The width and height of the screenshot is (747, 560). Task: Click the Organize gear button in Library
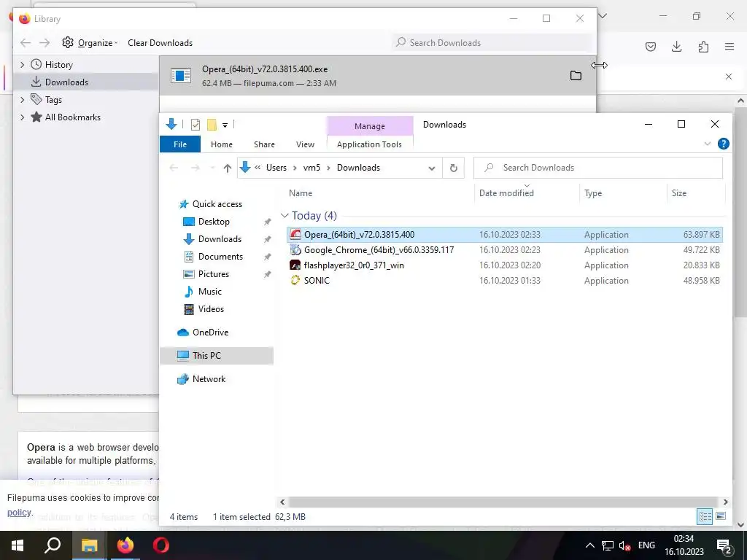click(x=90, y=43)
